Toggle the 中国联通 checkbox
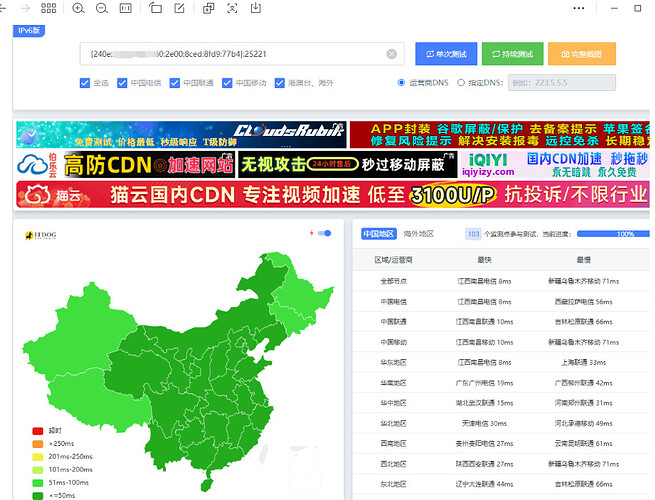 [175, 83]
